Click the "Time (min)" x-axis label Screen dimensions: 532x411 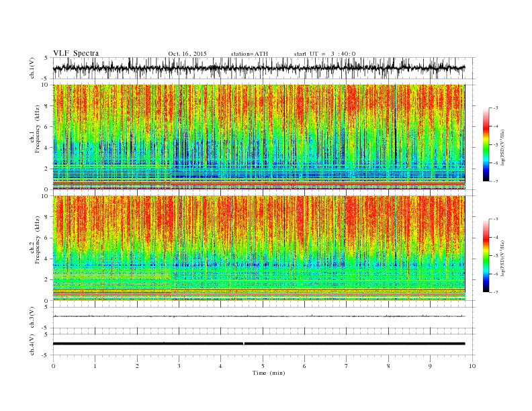pyautogui.click(x=269, y=373)
